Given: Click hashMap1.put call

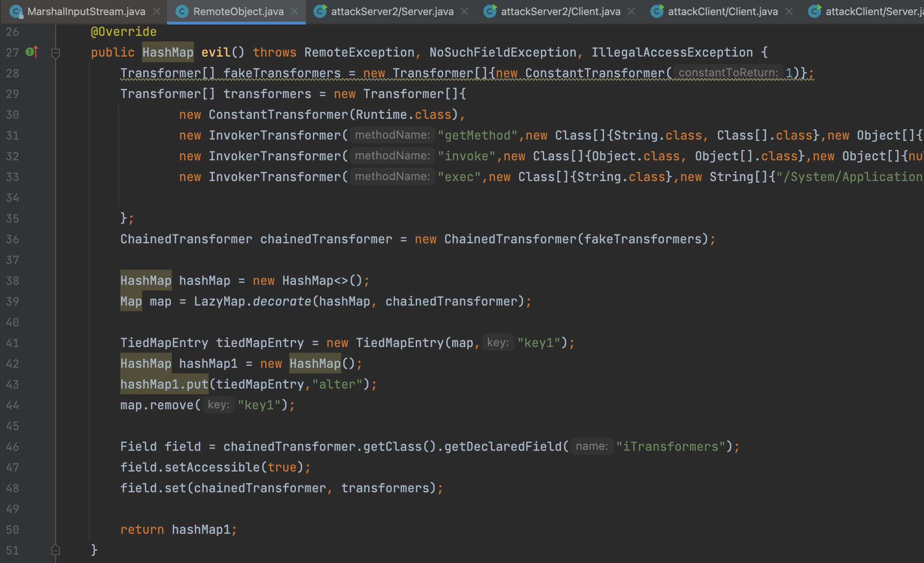Looking at the screenshot, I should point(164,384).
